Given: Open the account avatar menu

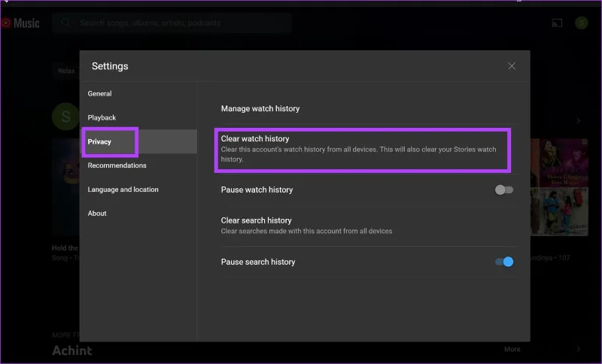Looking at the screenshot, I should coord(581,23).
